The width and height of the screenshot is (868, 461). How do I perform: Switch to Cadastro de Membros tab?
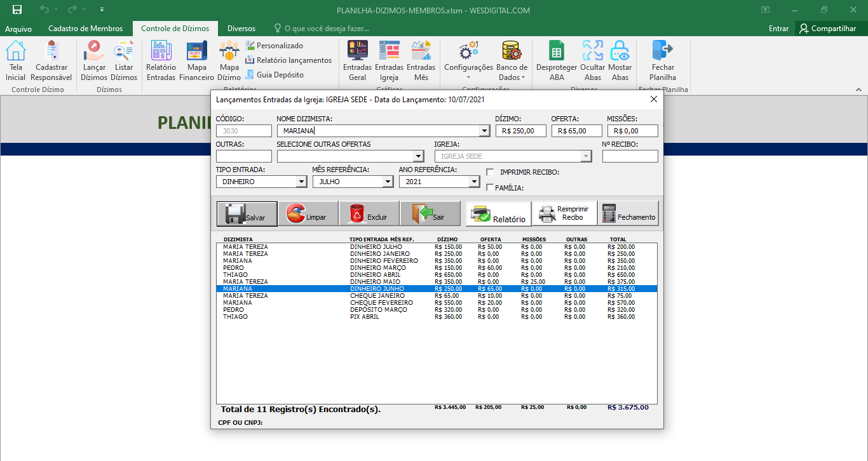pyautogui.click(x=85, y=29)
